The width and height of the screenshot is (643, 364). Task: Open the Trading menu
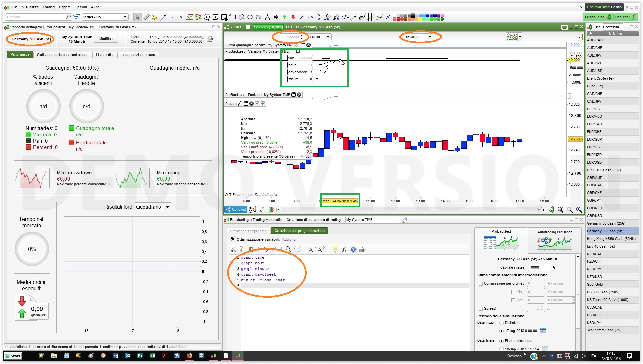(48, 7)
